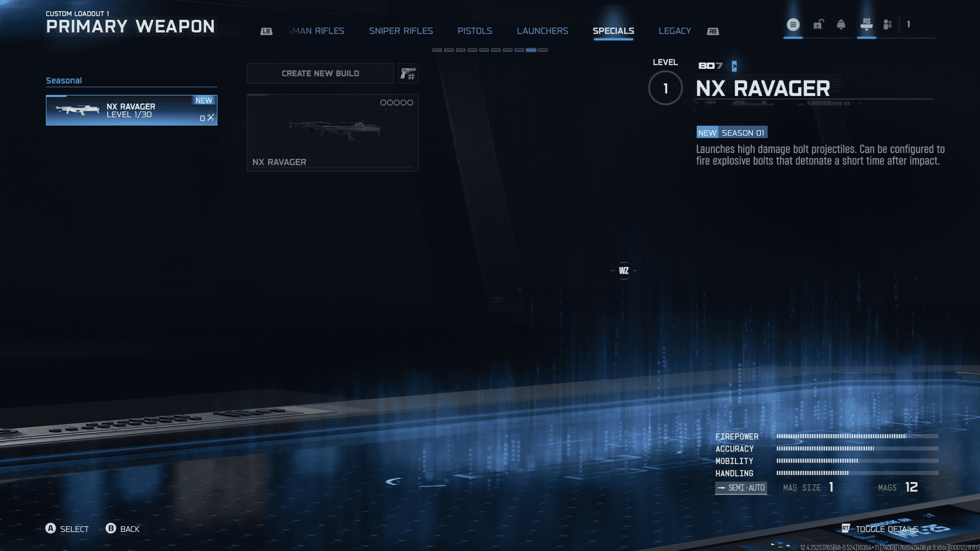
Task: Open the notifications bell icon
Action: (841, 24)
